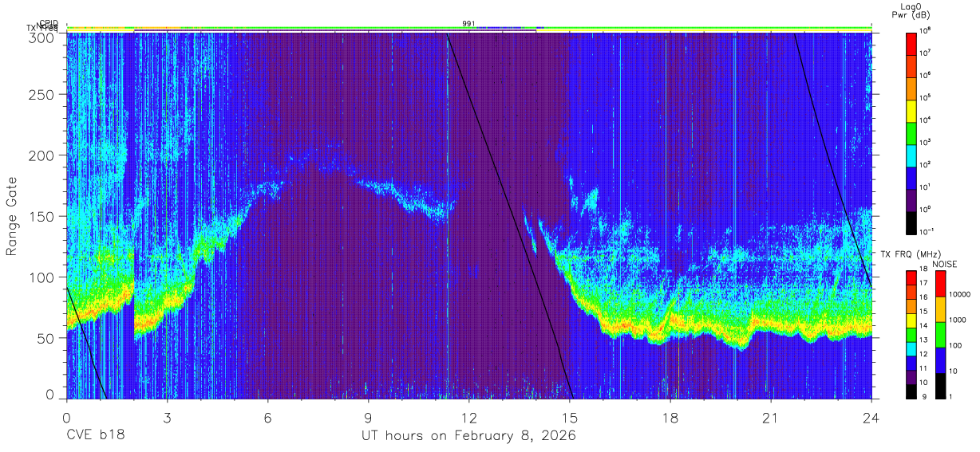Pick cyan segment of Lag0 Pwr colorbar
Screen dimensions: 980x452
pos(911,155)
